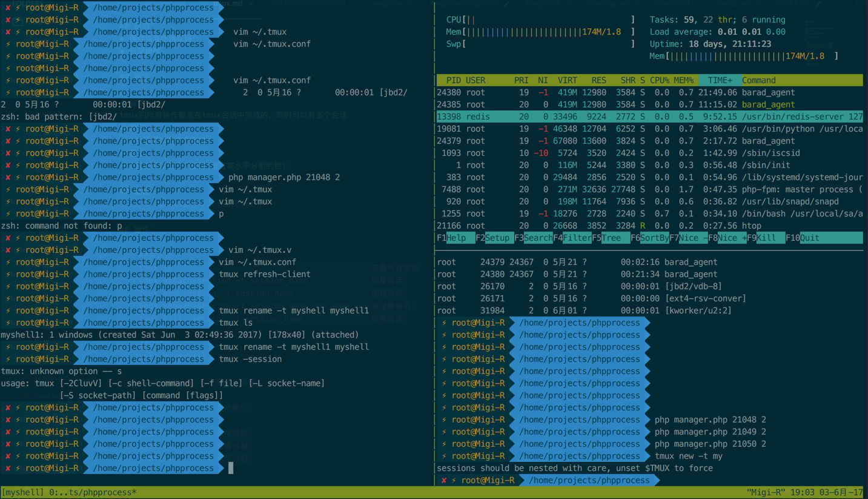Sort processes by the VIRT column header
The image size is (868, 499).
568,80
